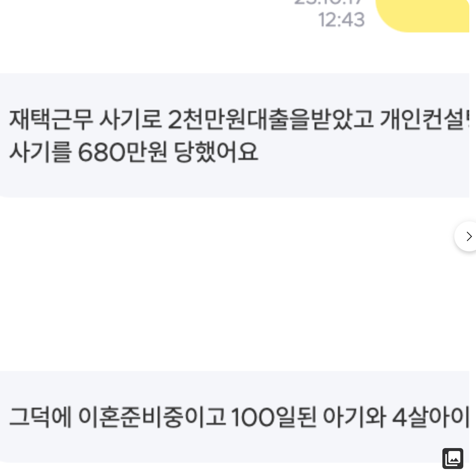Select the yellow sent message bubble
The height and width of the screenshot is (472, 476).
pyautogui.click(x=422, y=16)
